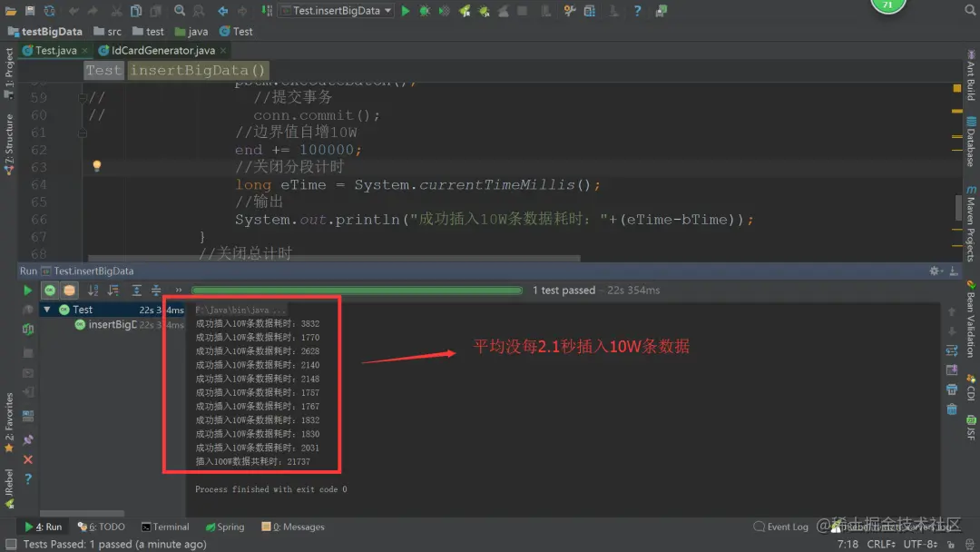
Task: Click the toggle auto-test icon in Run sidebar
Action: click(28, 330)
